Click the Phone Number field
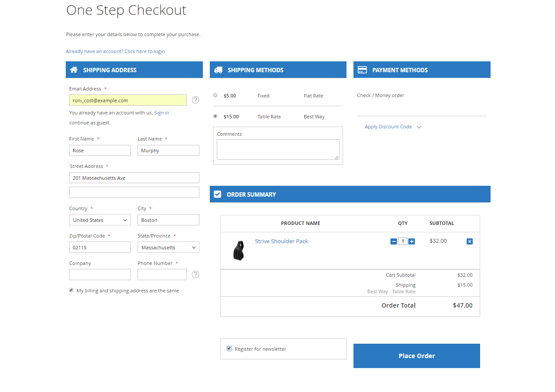555x392 pixels. click(x=162, y=275)
